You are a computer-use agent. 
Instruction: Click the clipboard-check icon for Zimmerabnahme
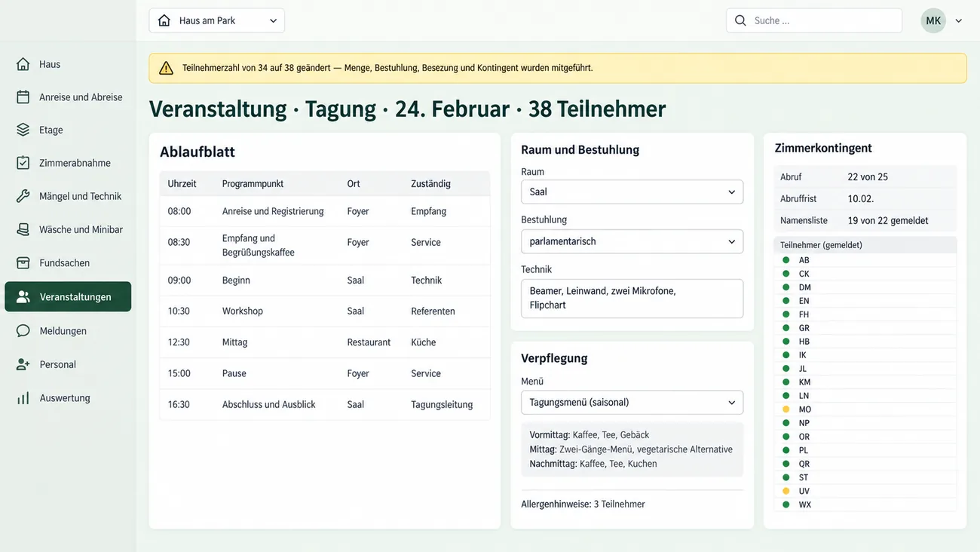(x=23, y=163)
